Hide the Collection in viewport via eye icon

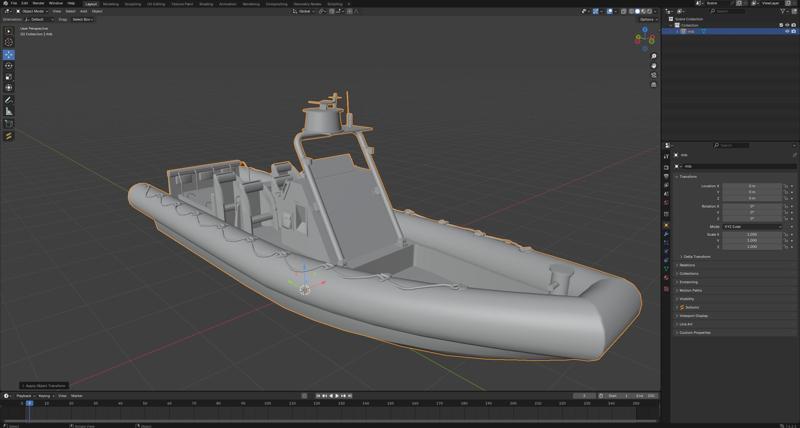(786, 25)
